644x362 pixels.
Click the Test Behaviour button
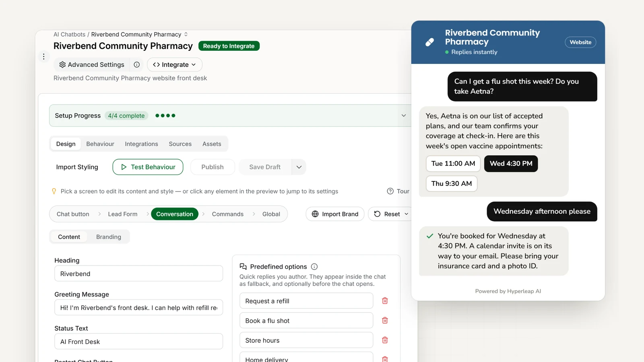pyautogui.click(x=148, y=167)
